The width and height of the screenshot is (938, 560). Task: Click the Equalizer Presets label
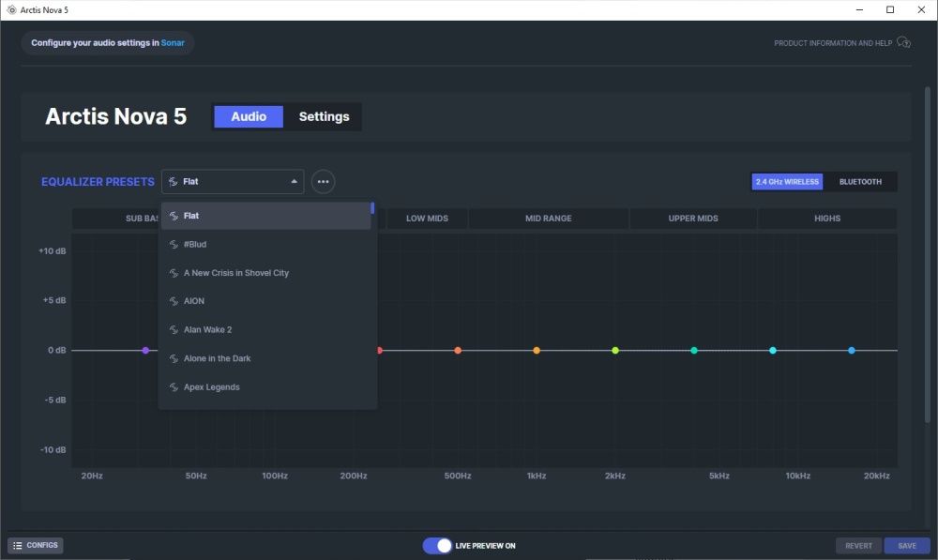98,181
